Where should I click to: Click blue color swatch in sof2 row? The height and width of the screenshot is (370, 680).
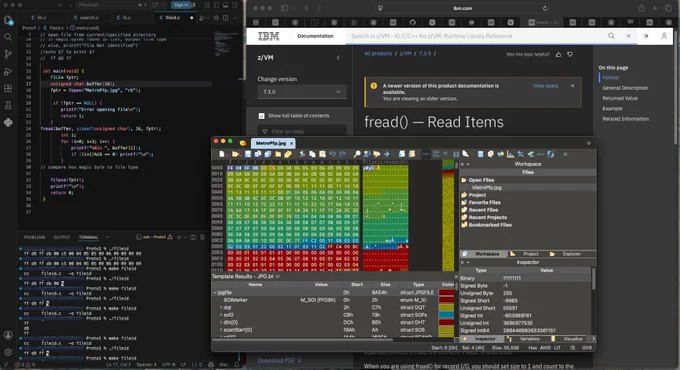tap(446, 315)
